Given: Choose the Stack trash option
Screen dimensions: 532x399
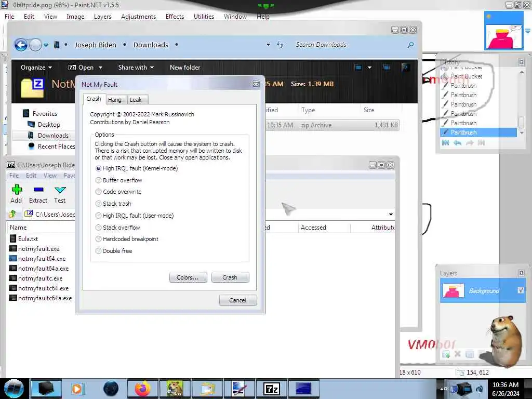Looking at the screenshot, I should [x=113, y=204].
